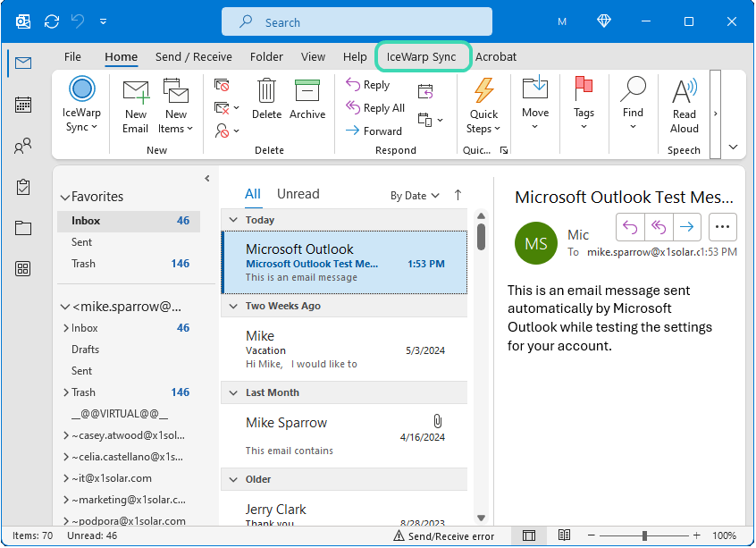Click the account avatar M in the title bar
The height and width of the screenshot is (548, 756).
point(562,21)
